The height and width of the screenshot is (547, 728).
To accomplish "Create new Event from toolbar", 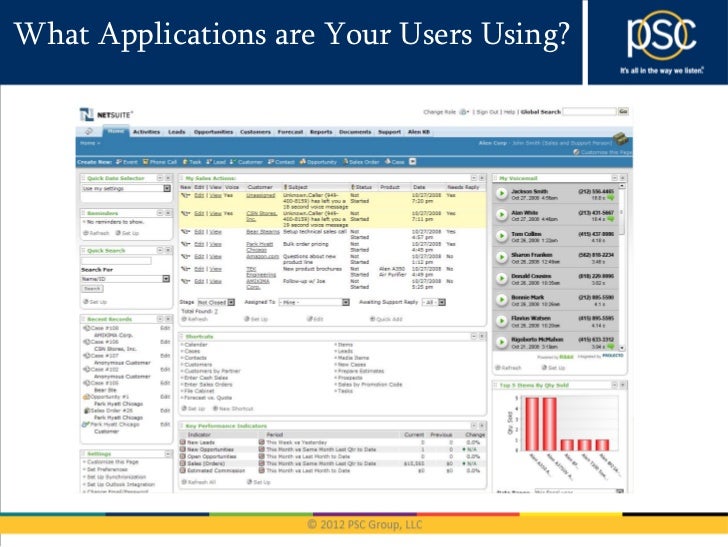I will [x=126, y=162].
